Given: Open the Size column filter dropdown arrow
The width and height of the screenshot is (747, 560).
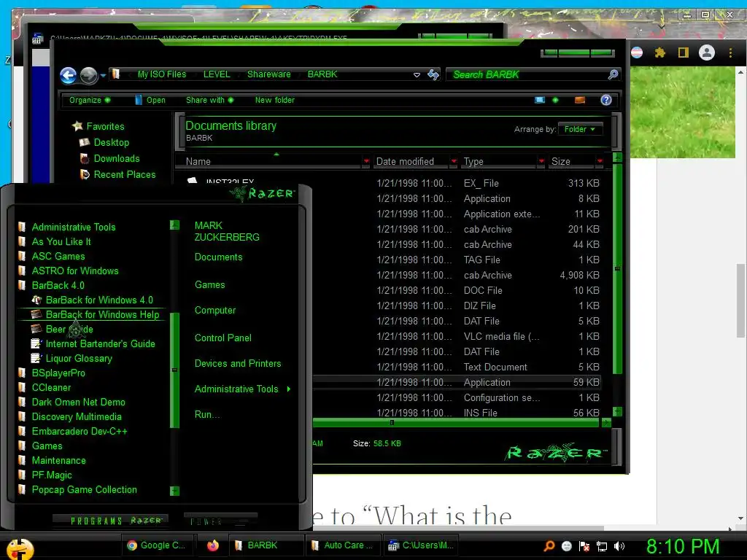Looking at the screenshot, I should point(600,161).
